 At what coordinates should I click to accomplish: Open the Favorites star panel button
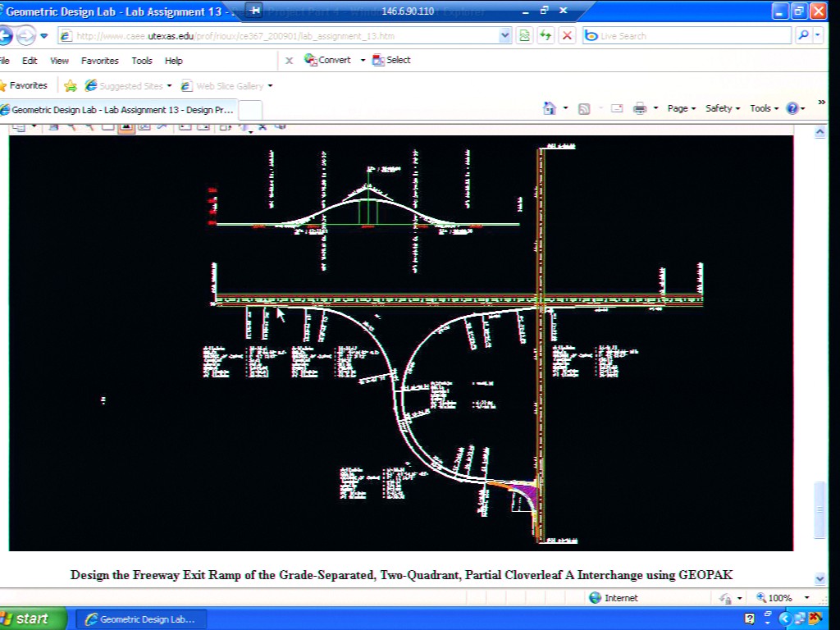tap(24, 85)
